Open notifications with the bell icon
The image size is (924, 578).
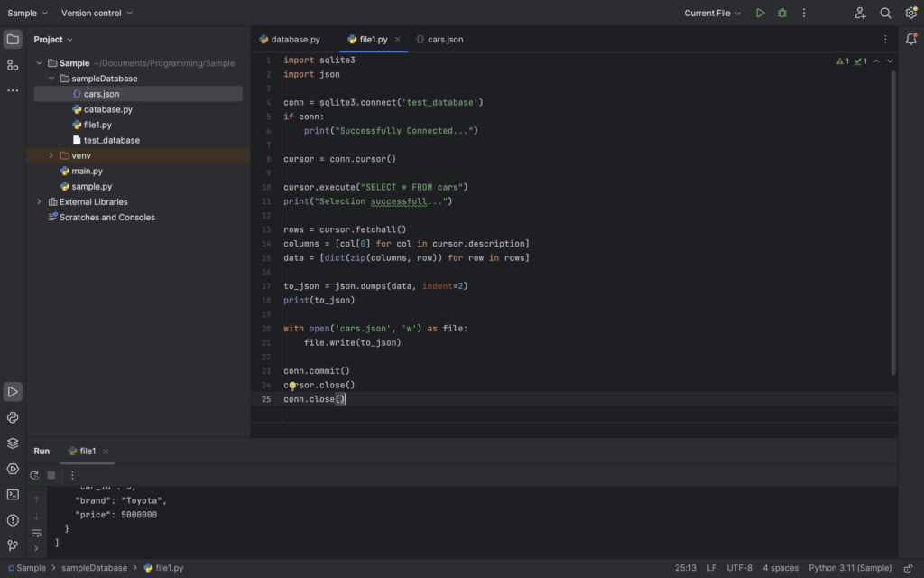pyautogui.click(x=910, y=40)
